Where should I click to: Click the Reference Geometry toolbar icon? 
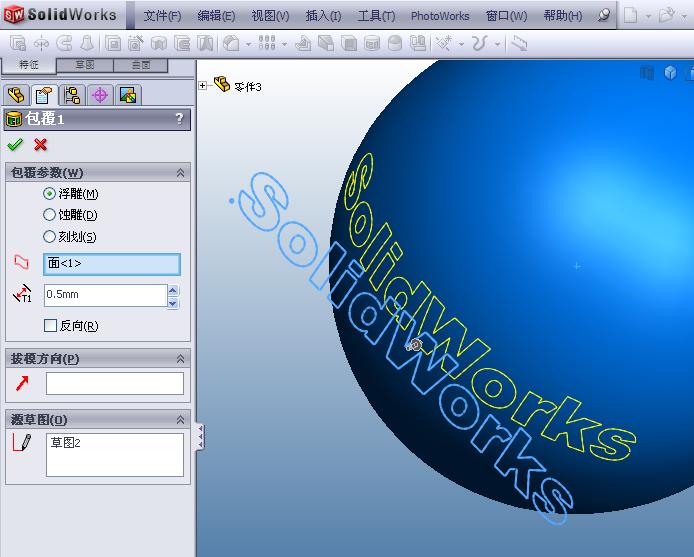[444, 43]
